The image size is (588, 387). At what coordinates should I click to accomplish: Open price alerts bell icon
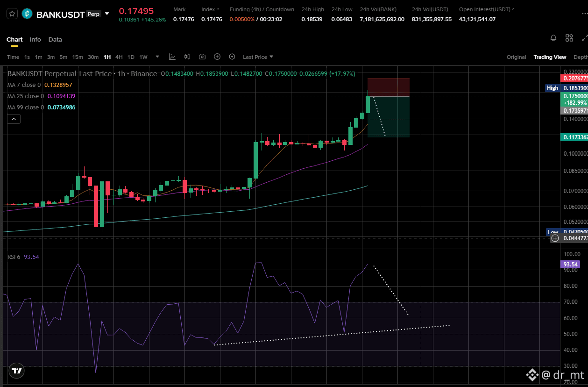point(553,38)
